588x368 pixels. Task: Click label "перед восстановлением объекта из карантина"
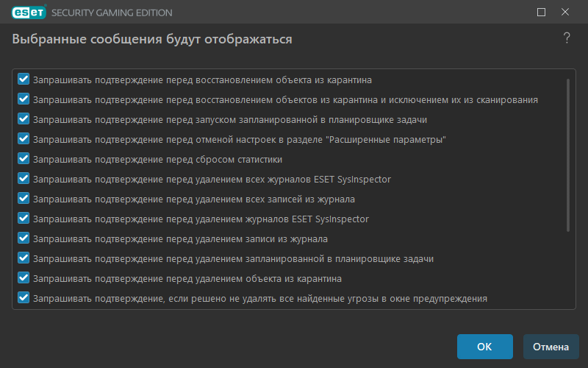click(269, 80)
